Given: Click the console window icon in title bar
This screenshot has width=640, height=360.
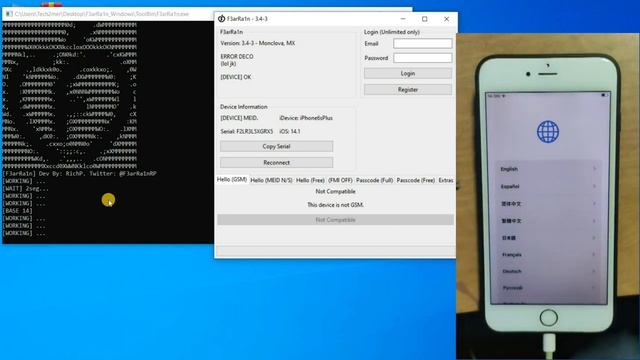Looking at the screenshot, I should coord(9,14).
